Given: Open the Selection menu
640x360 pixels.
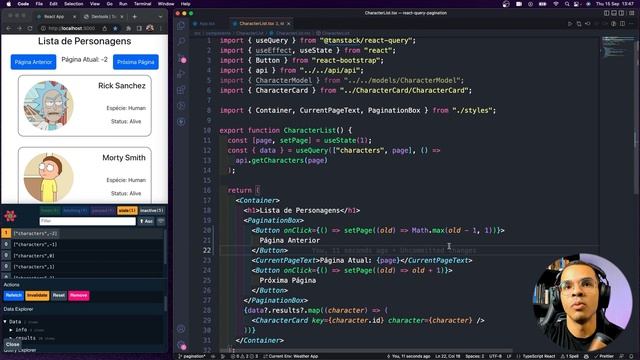Looking at the screenshot, I should [x=73, y=4].
